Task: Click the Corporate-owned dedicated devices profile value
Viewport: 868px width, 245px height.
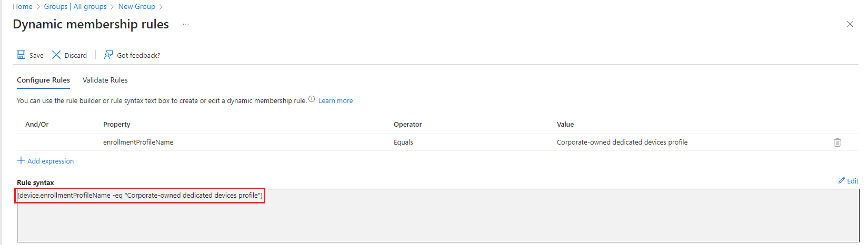Action: point(622,142)
